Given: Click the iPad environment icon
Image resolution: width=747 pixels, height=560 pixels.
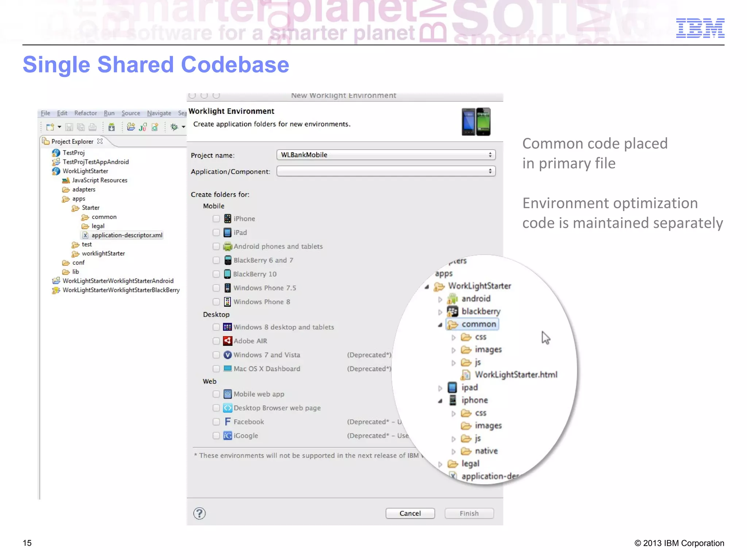Looking at the screenshot, I should click(227, 232).
